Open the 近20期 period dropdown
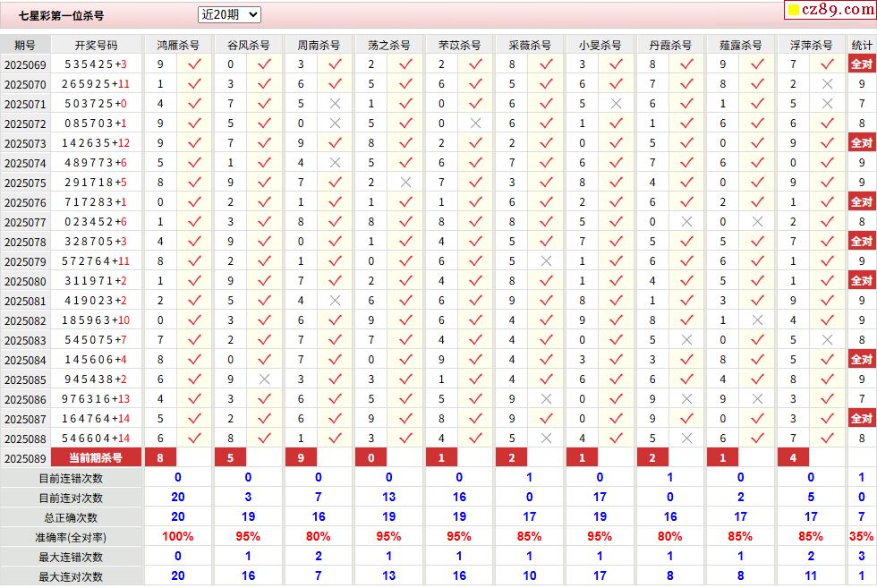 click(229, 14)
